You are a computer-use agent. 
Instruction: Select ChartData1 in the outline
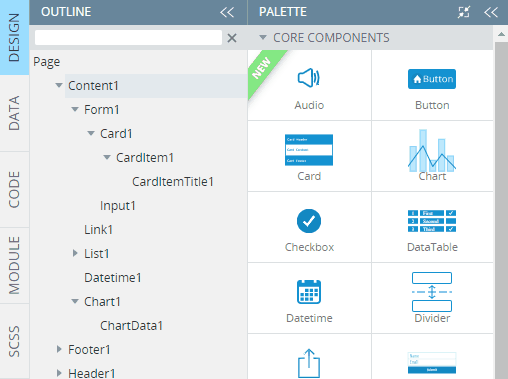[131, 326]
